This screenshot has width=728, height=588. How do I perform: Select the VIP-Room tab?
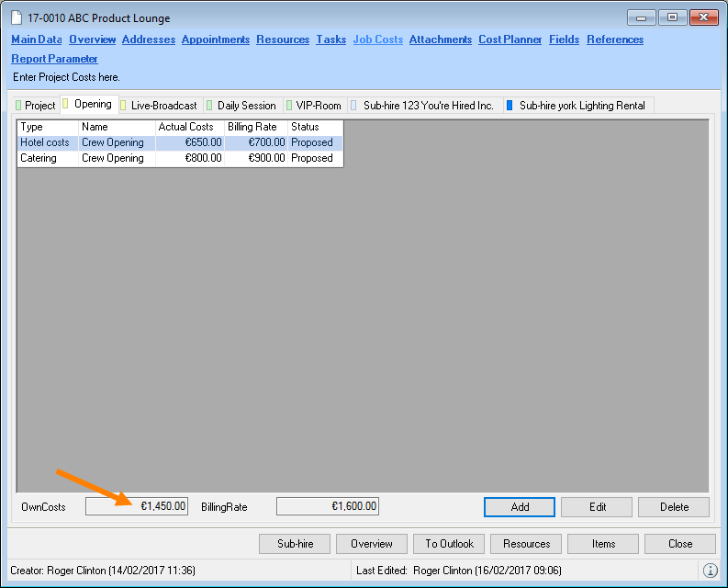317,106
